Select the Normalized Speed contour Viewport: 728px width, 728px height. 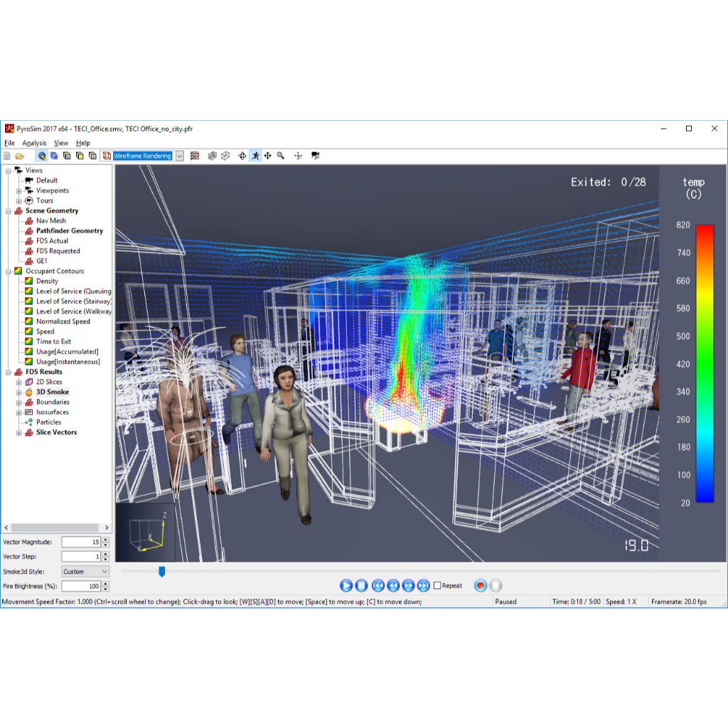click(63, 321)
